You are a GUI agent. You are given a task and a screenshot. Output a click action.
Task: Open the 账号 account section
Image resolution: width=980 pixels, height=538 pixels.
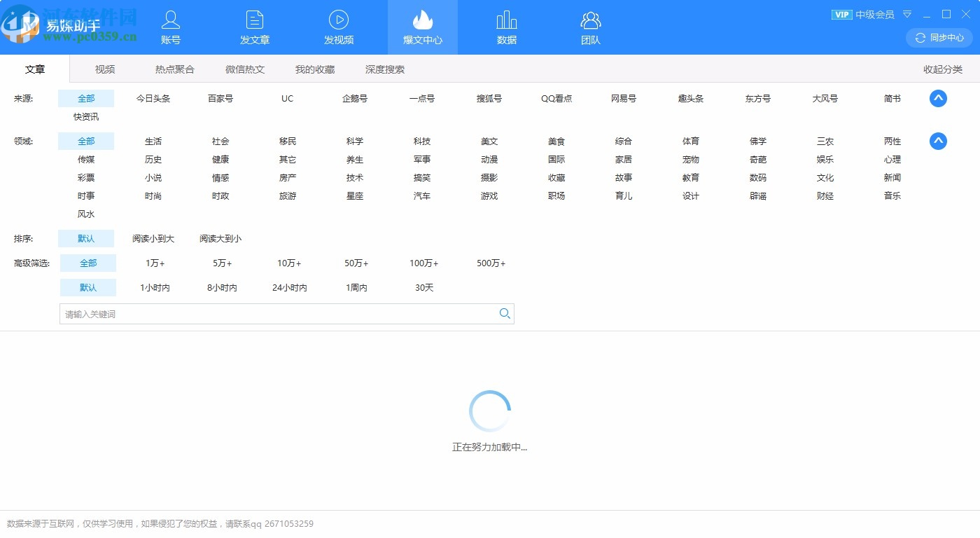coord(170,27)
